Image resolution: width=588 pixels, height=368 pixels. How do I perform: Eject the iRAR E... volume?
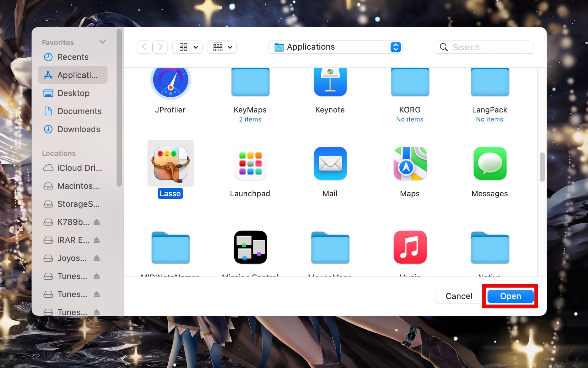pyautogui.click(x=97, y=240)
